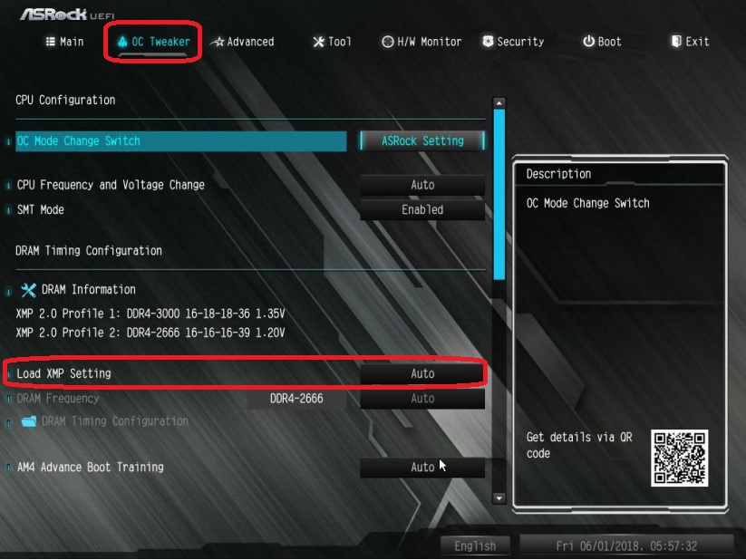746x560 pixels.
Task: Click the DRAM Information tools icon
Action: (x=28, y=290)
